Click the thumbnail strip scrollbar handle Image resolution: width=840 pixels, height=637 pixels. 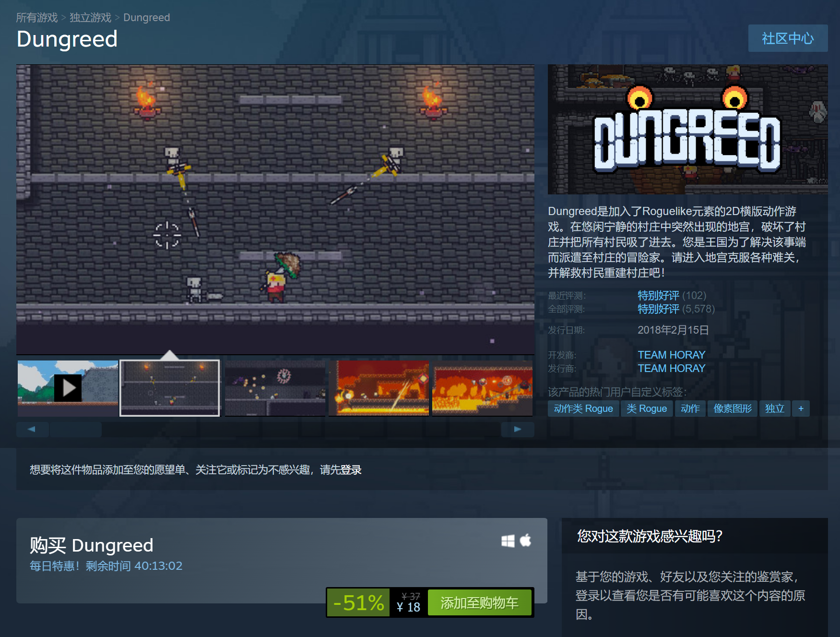[75, 429]
